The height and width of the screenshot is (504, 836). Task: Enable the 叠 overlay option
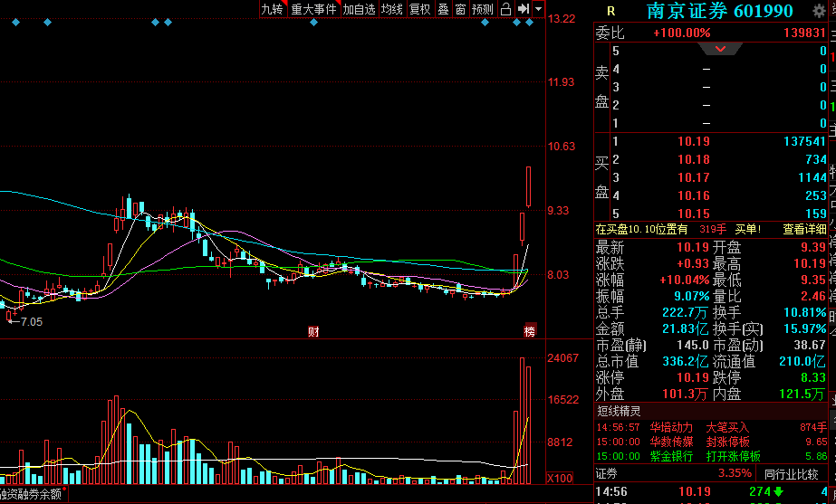[x=444, y=9]
